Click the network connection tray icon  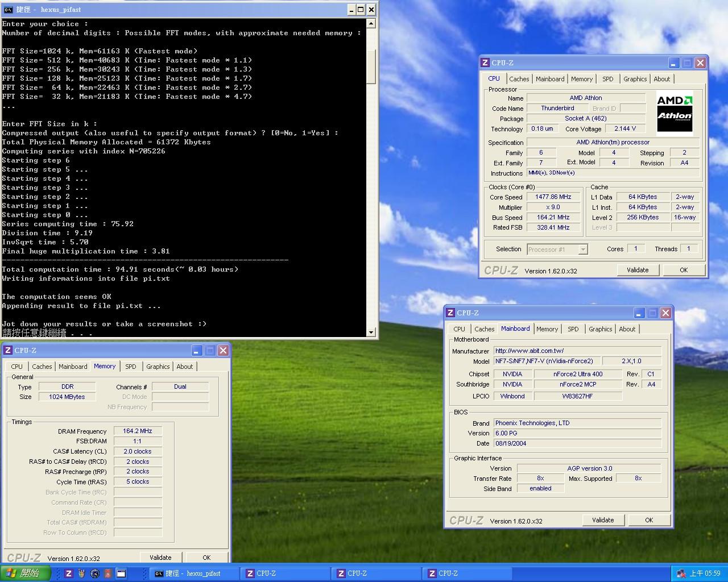click(x=681, y=573)
